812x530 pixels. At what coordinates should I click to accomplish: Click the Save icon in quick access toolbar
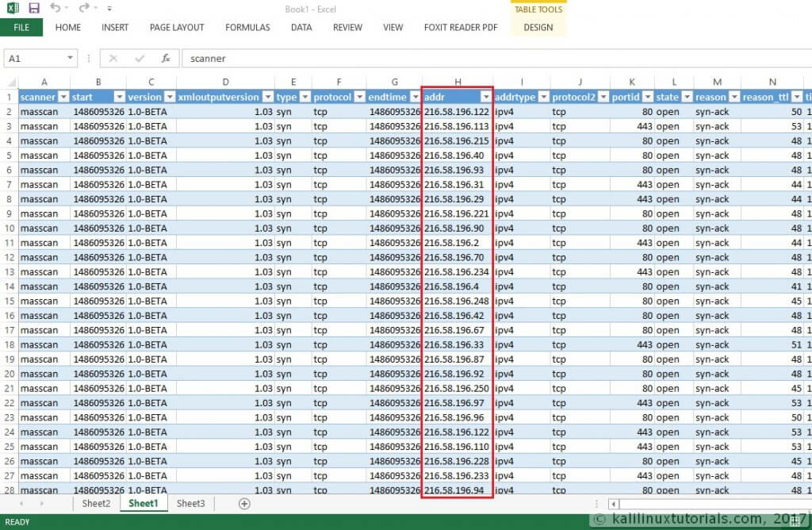34,8
